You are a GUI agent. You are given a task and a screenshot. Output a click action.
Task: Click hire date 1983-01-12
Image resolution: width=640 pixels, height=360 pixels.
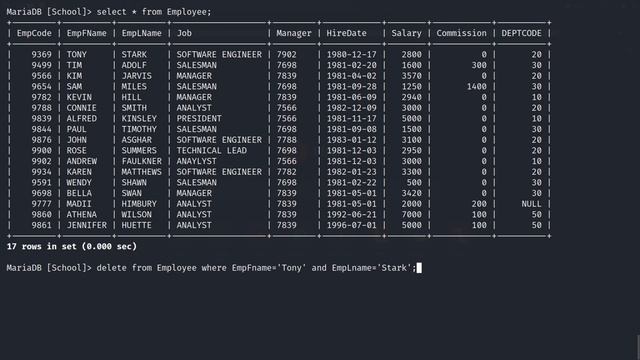tap(351, 140)
